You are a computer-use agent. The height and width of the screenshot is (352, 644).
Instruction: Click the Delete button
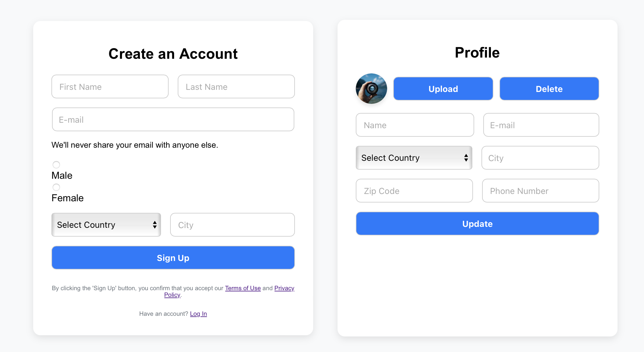tap(549, 89)
